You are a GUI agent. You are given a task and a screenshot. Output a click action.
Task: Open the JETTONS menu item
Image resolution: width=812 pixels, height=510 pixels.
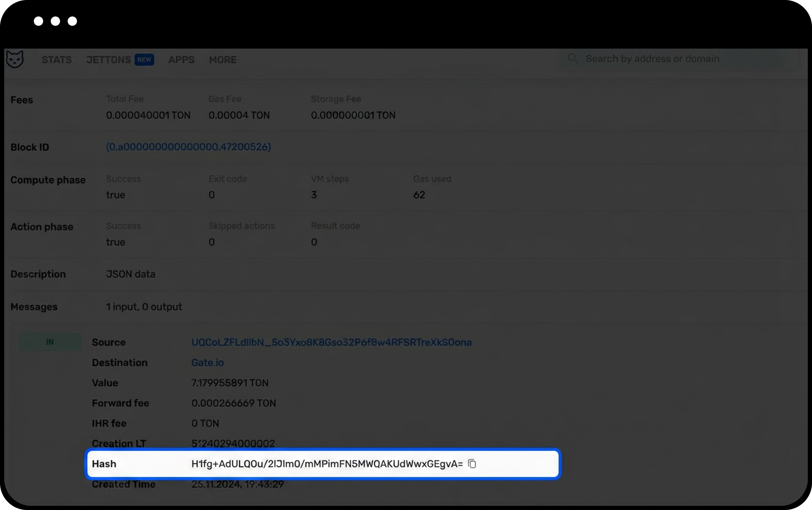pos(108,60)
